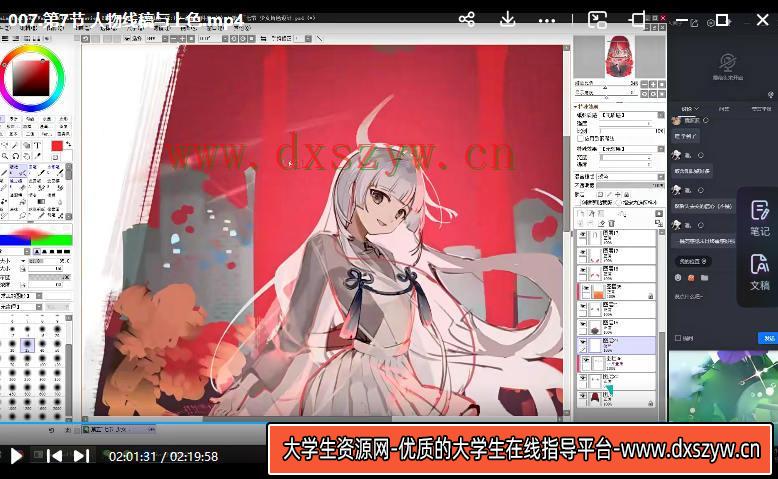
Task: Click the saturation square inside color wheel
Action: [31, 78]
